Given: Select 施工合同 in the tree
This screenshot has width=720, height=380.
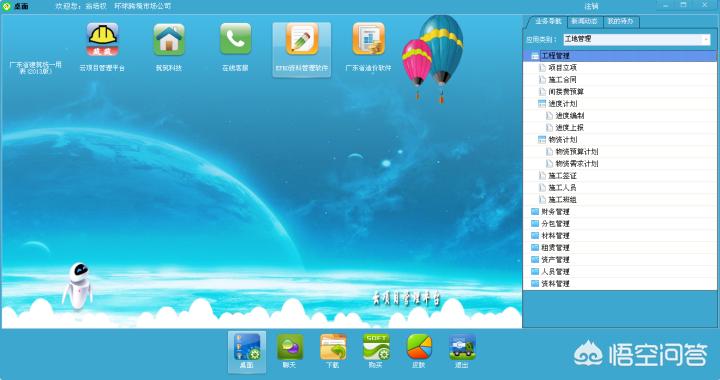Looking at the screenshot, I should 562,80.
